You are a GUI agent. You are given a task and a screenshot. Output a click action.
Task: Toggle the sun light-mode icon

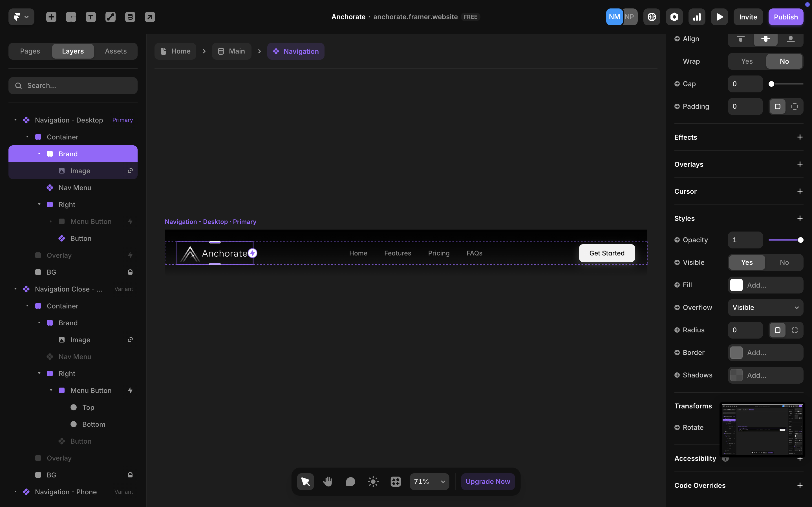tap(373, 482)
